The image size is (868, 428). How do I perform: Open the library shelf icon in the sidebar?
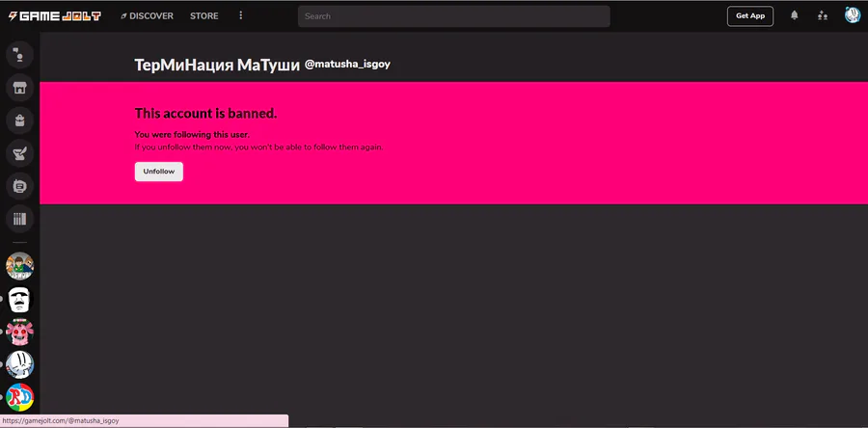(20, 219)
